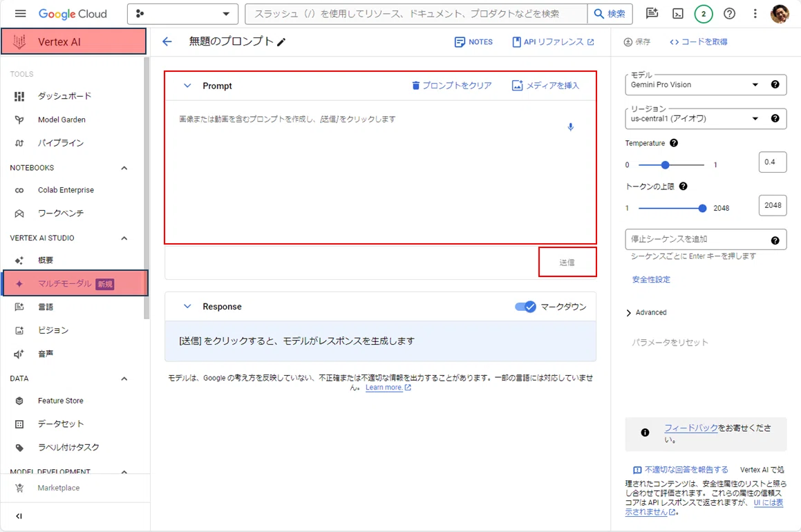Click the Temperature value field 0.4
Viewport: 801px width, 532px height.
coord(773,162)
